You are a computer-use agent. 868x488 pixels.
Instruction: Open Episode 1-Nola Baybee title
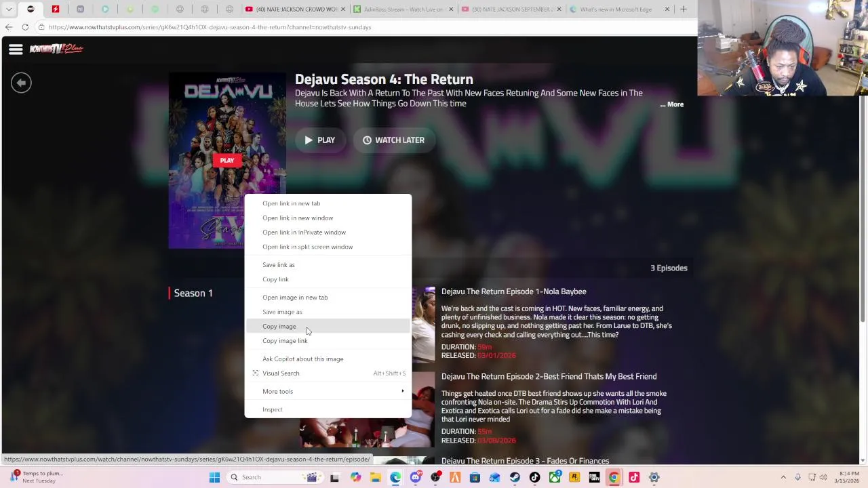click(514, 291)
